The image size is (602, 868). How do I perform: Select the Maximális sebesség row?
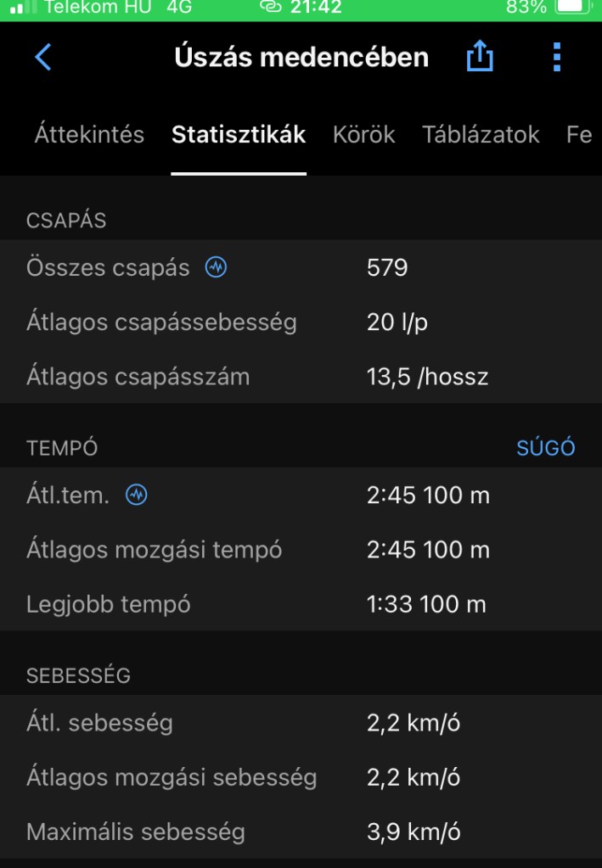tap(301, 832)
